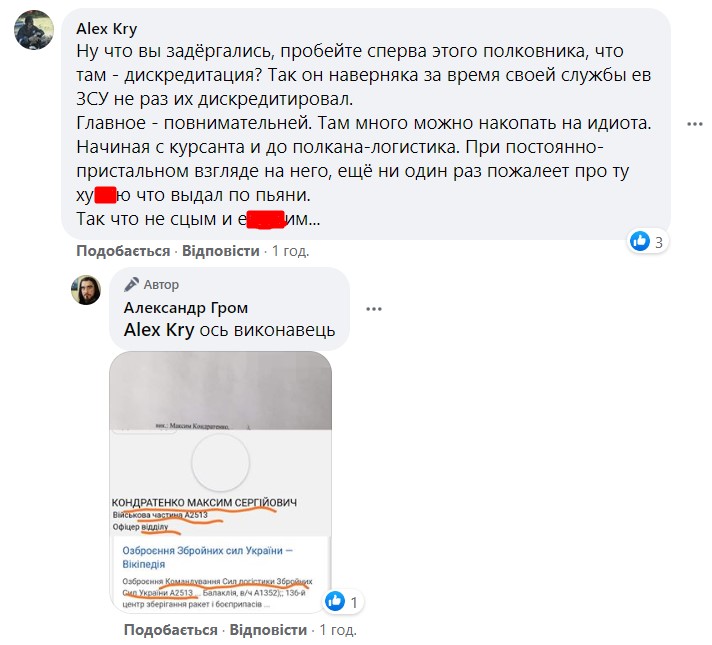Click Відповісти under Александр Гром's reply
The image size is (712, 645).
coord(268,630)
